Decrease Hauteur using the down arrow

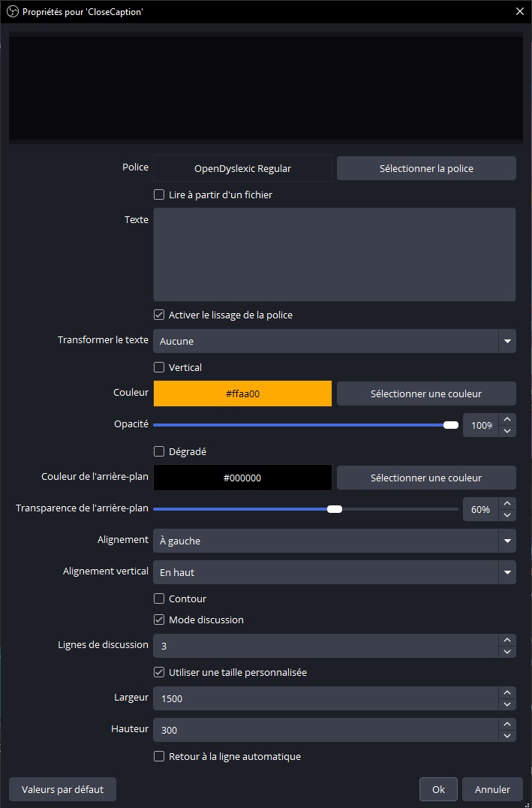[x=507, y=735]
